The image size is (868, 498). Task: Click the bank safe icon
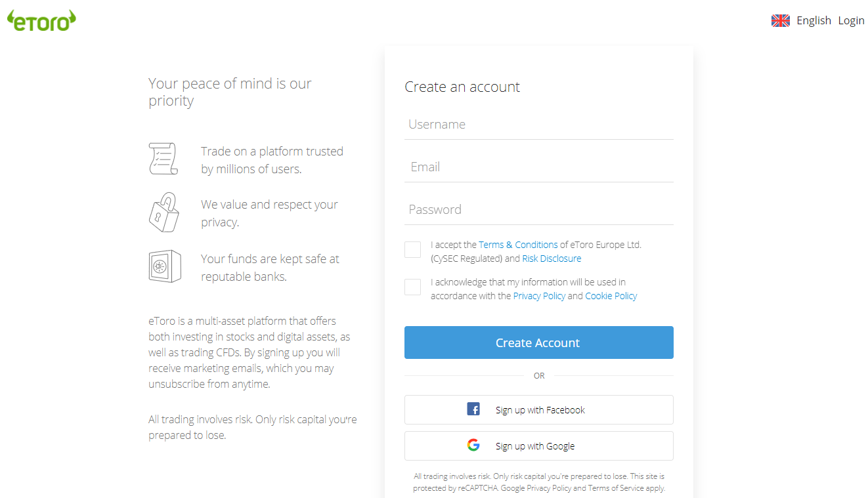[x=165, y=266]
